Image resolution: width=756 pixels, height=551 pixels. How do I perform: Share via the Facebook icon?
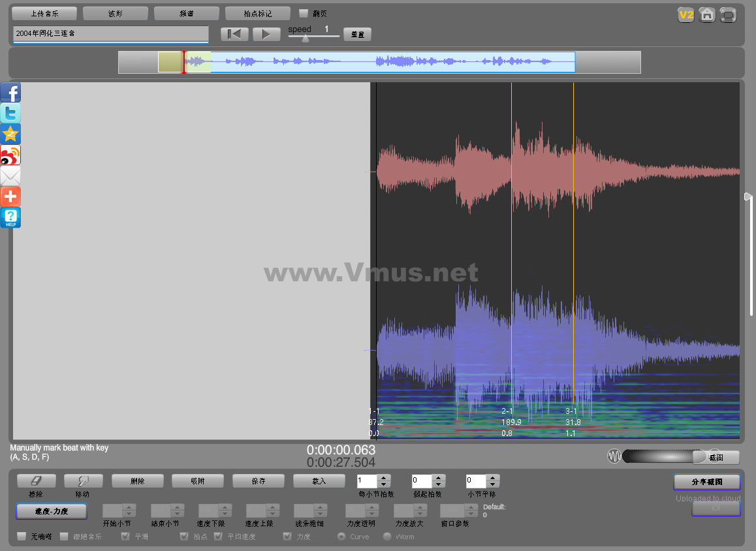[10, 93]
